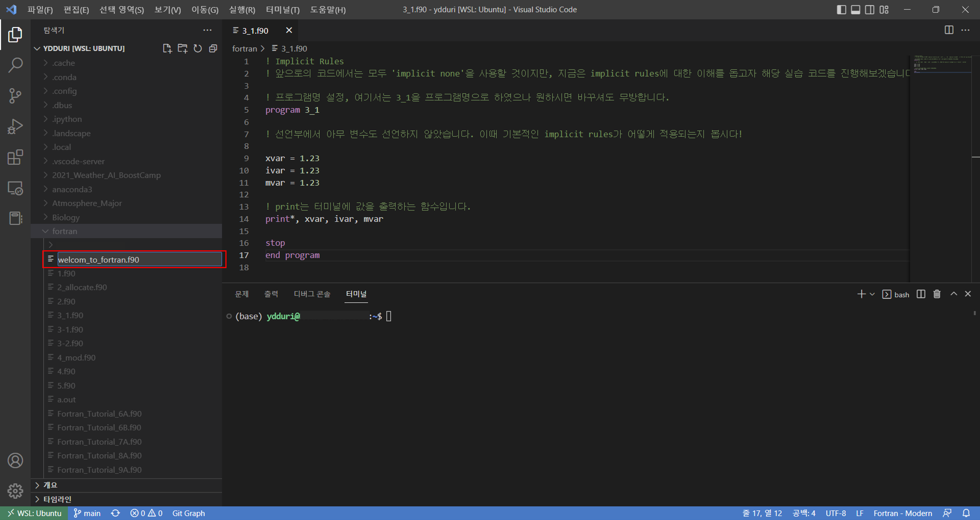This screenshot has height=520, width=980.
Task: Kill terminal with the trash icon
Action: [937, 294]
